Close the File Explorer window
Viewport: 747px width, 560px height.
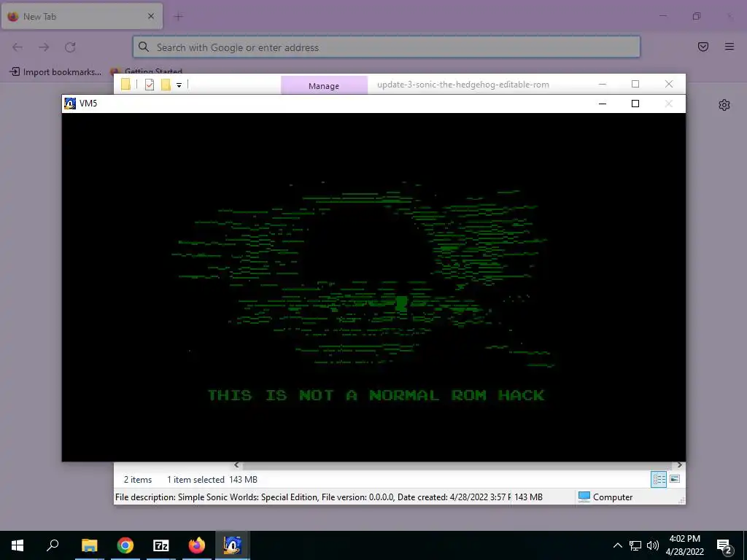[x=669, y=84]
